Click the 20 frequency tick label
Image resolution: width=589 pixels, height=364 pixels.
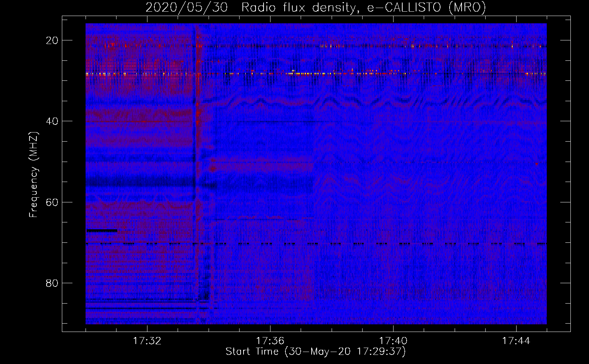click(x=52, y=40)
